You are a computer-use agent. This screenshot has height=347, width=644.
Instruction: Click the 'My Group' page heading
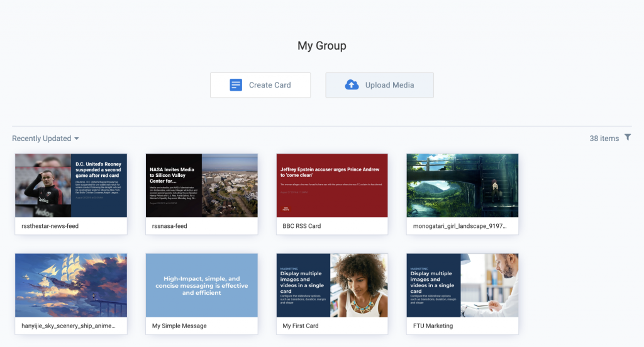click(x=322, y=45)
